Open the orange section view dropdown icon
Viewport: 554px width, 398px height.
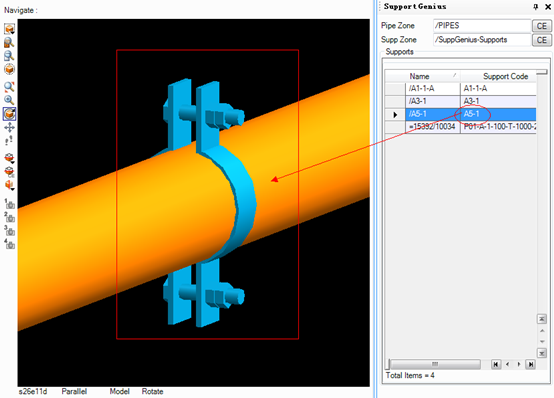coord(9,185)
